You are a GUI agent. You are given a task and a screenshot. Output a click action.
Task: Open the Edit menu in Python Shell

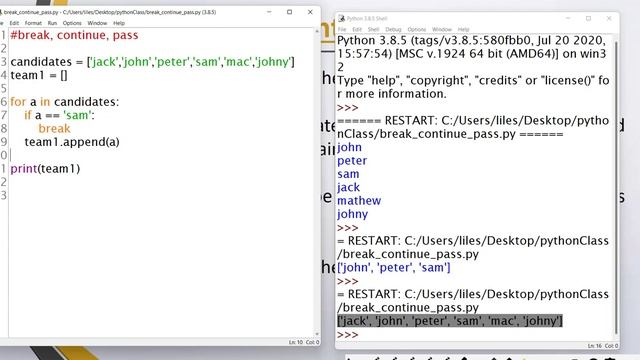(x=357, y=29)
